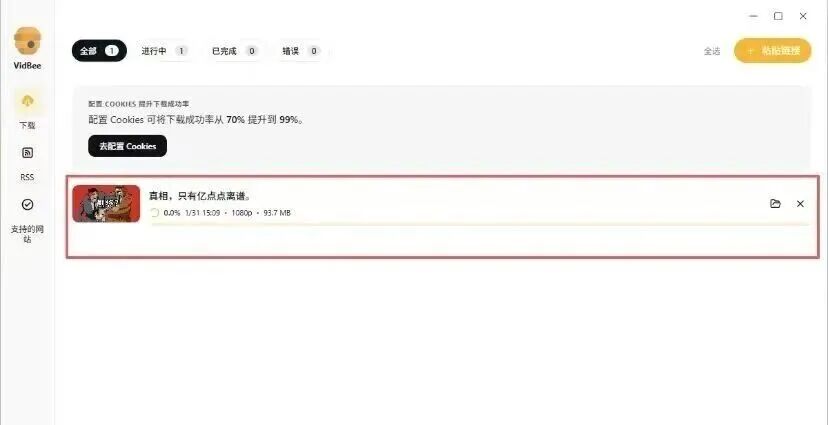The width and height of the screenshot is (828, 425).
Task: Click the video title 真相，只有亿点点离谱
Action: (200, 196)
